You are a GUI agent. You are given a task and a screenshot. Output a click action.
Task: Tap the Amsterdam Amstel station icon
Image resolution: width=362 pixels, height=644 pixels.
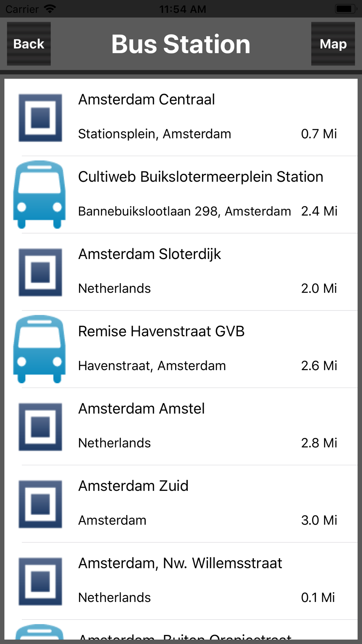[40, 427]
